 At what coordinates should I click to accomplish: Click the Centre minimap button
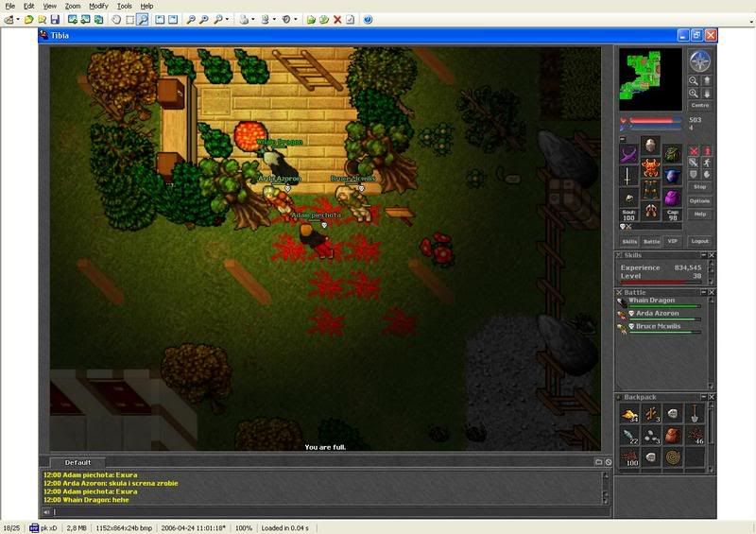click(x=699, y=105)
